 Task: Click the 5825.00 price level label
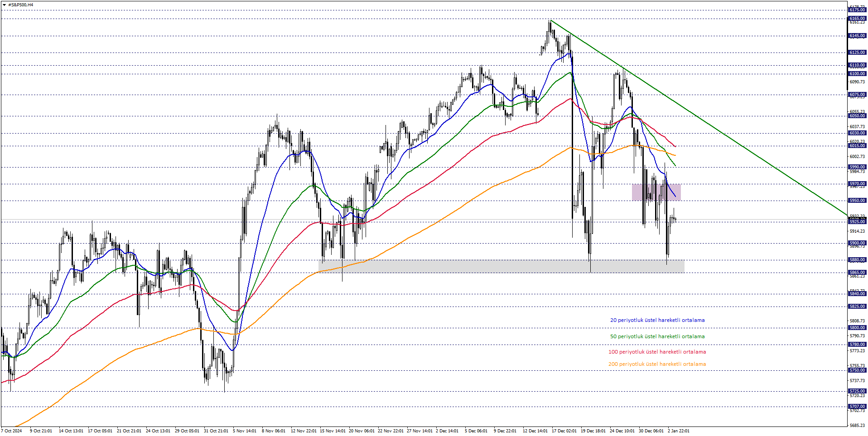[x=857, y=307]
